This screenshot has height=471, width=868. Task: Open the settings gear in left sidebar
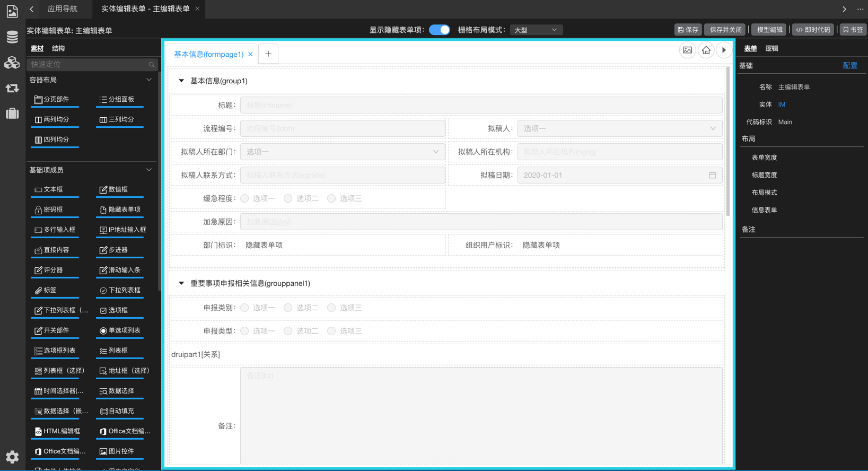coord(12,457)
